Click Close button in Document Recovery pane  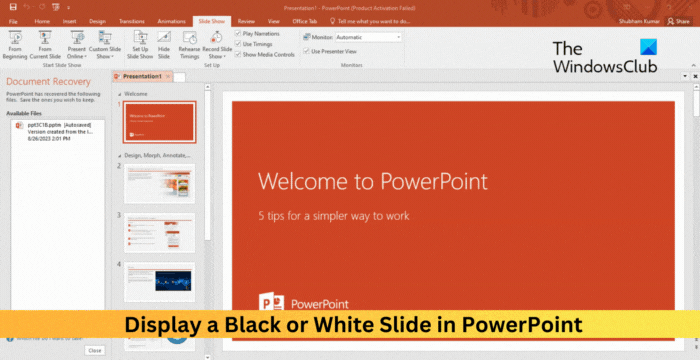[95, 351]
